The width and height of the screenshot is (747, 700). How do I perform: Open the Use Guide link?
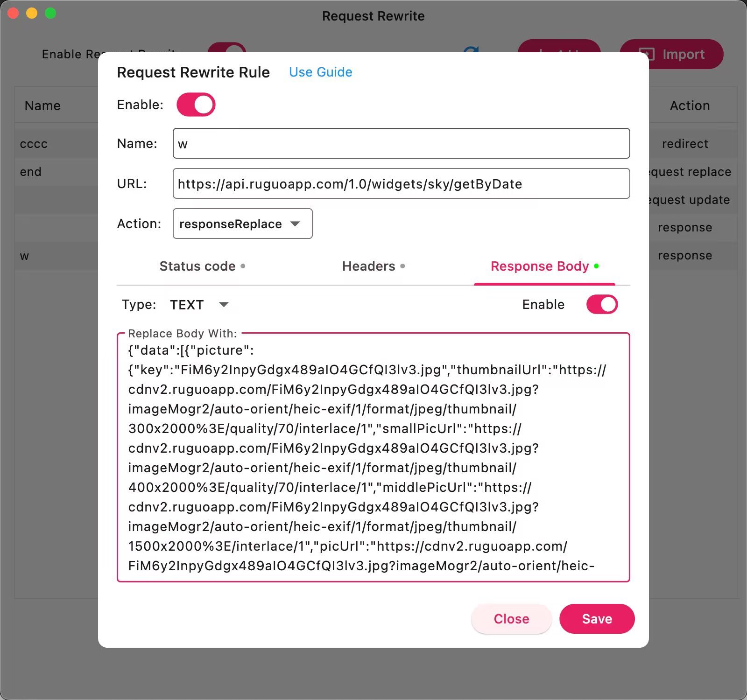tap(320, 72)
